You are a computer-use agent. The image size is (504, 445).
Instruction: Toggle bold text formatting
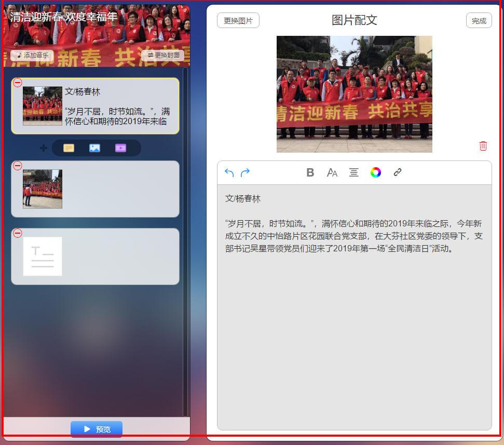[310, 173]
